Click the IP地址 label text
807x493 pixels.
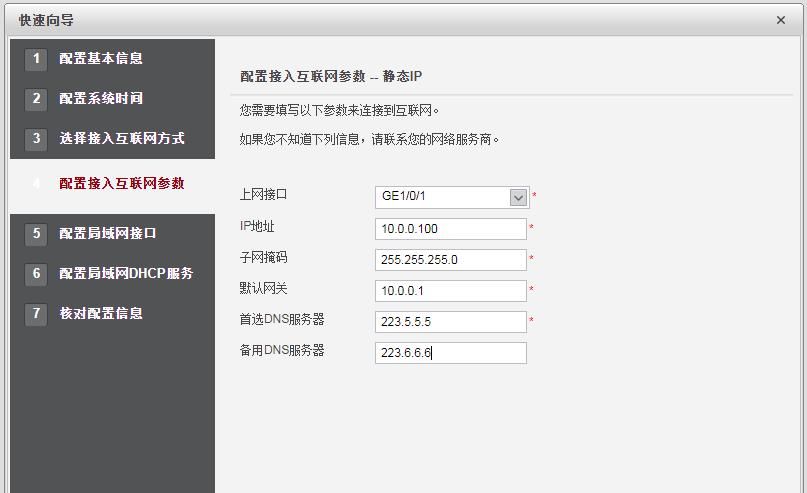[257, 226]
